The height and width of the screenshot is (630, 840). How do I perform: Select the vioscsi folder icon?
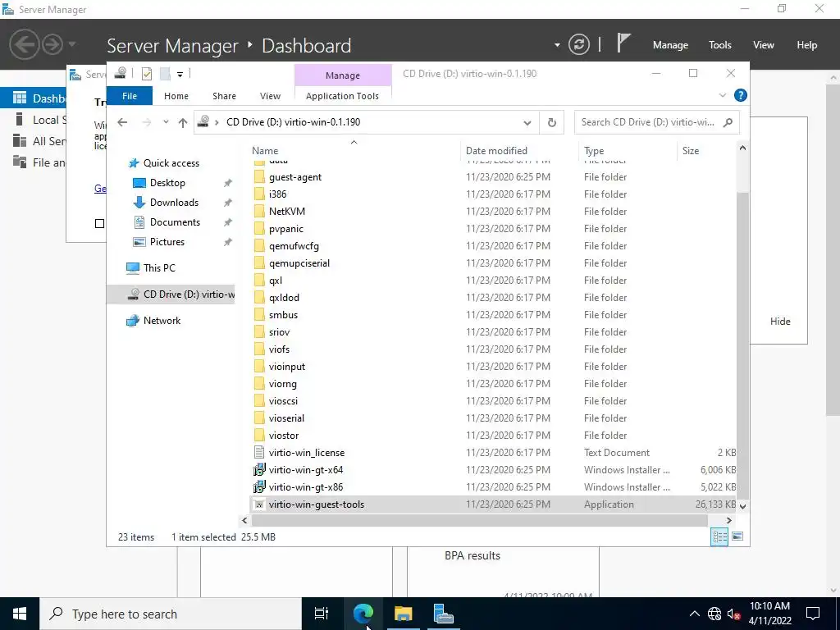[x=259, y=400]
